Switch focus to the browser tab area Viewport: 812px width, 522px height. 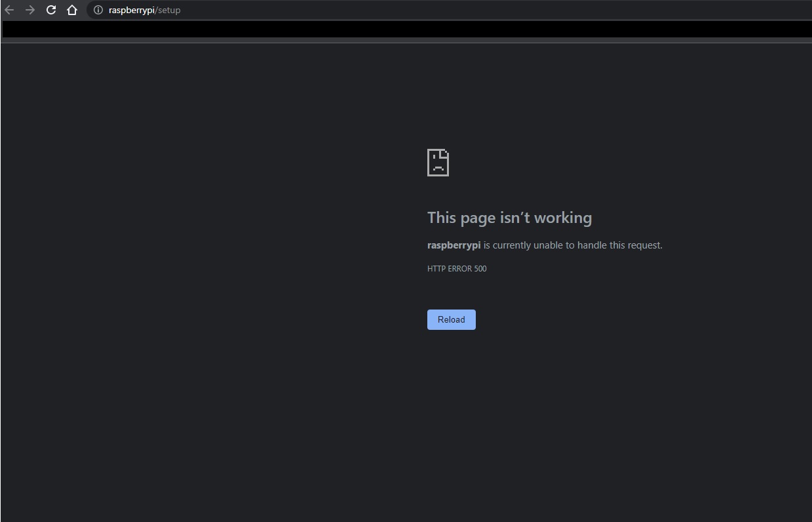click(x=406, y=28)
